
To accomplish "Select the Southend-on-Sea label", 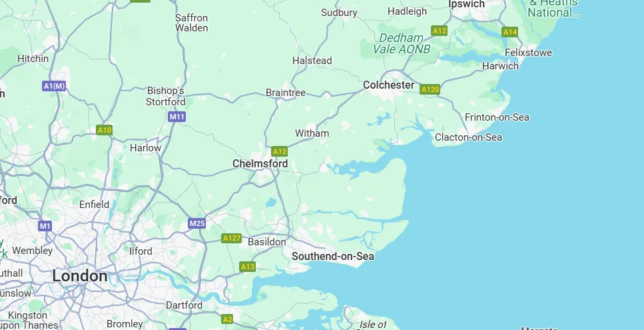I will coord(333,257).
